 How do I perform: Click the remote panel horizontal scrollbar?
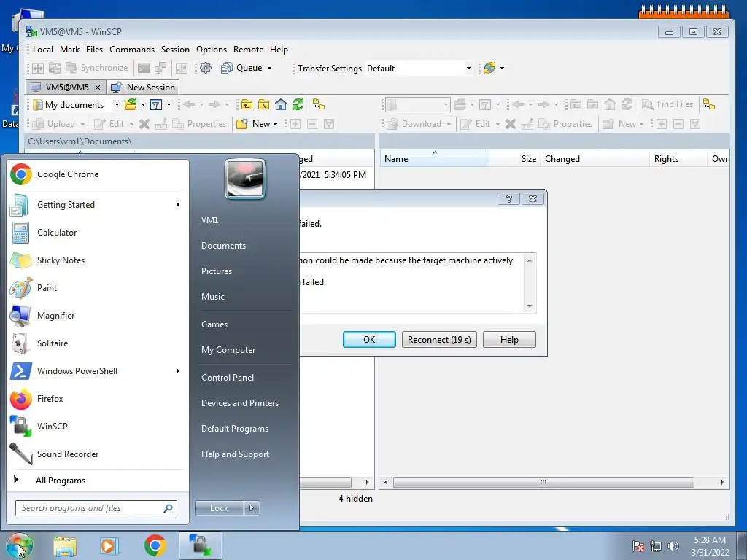click(543, 483)
